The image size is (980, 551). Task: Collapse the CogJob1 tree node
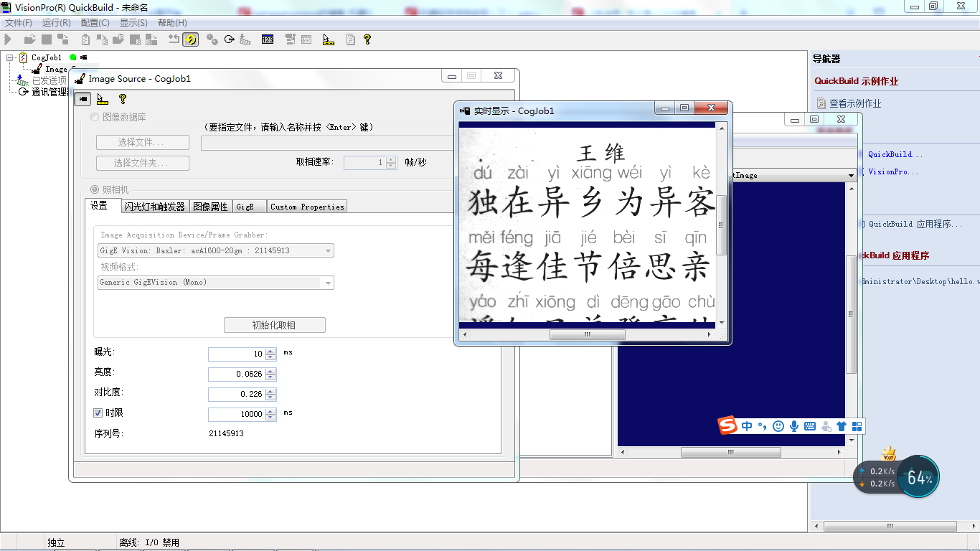[10, 57]
